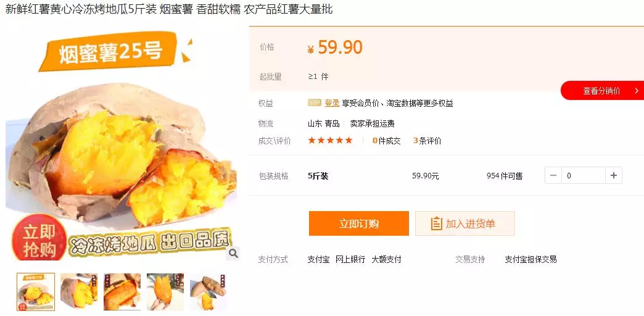Click the clipboard icon on 加入进货单

click(x=436, y=223)
